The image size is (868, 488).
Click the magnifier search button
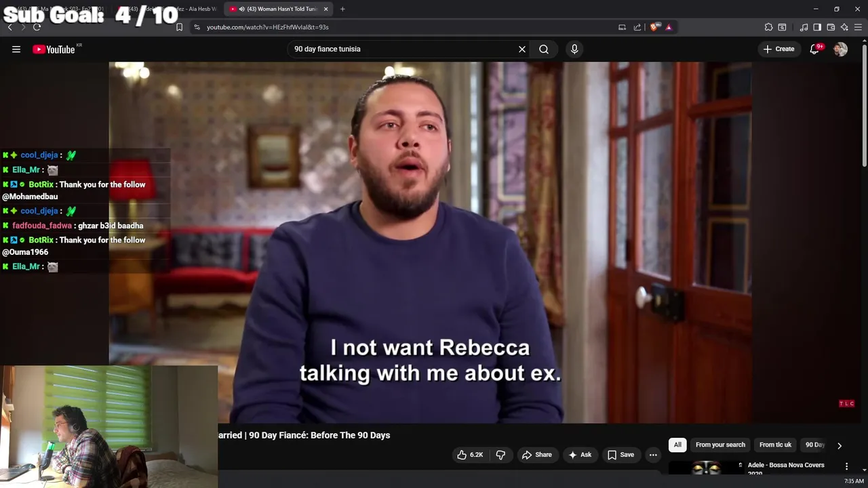pos(544,49)
